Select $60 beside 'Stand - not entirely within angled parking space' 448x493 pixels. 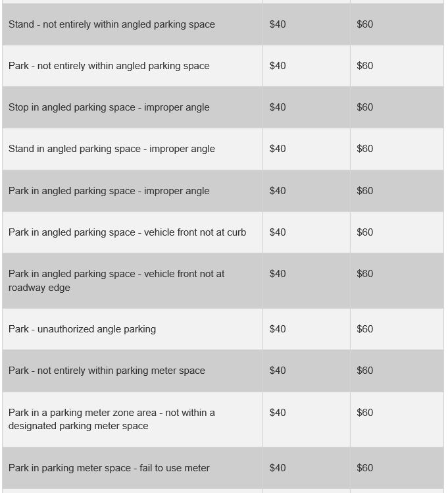click(364, 24)
